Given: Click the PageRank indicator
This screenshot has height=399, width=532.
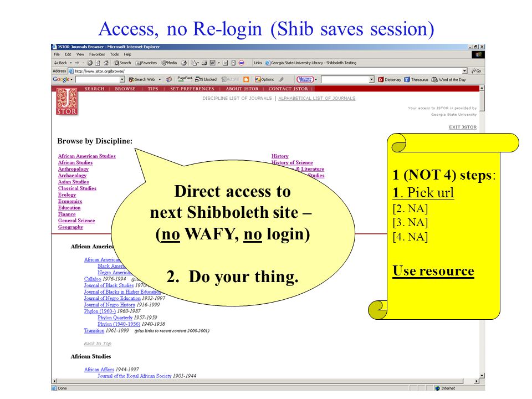Looking at the screenshot, I should click(x=185, y=79).
